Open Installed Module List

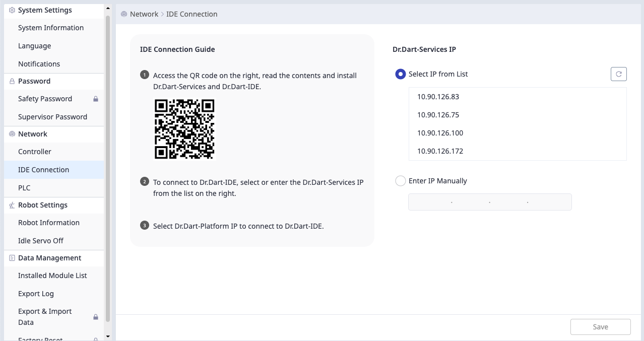[52, 276]
